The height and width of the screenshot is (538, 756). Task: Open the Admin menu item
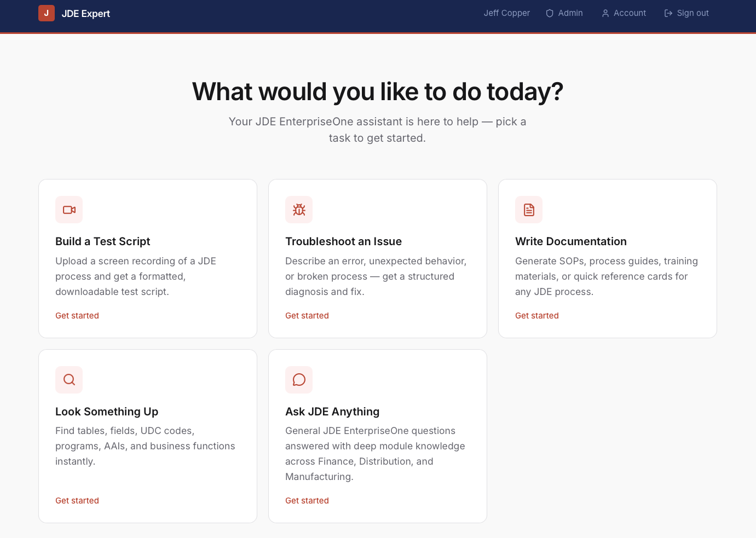pos(564,13)
